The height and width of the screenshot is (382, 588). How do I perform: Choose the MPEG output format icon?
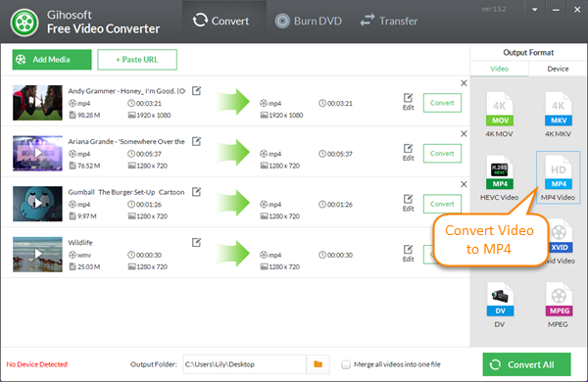pyautogui.click(x=559, y=299)
